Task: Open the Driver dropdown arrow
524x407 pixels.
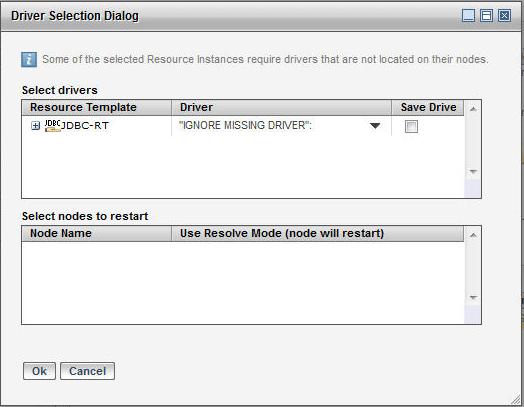Action: [375, 126]
